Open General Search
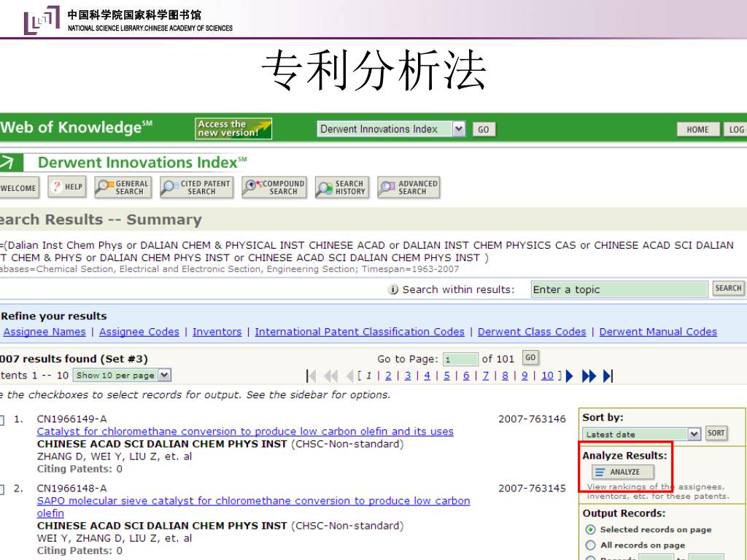This screenshot has height=560, width=747. coord(123,187)
